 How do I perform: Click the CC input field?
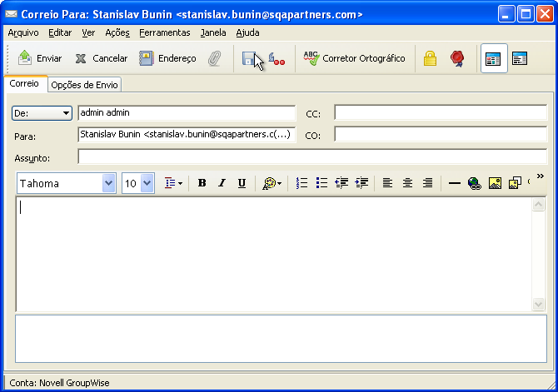[x=441, y=112]
